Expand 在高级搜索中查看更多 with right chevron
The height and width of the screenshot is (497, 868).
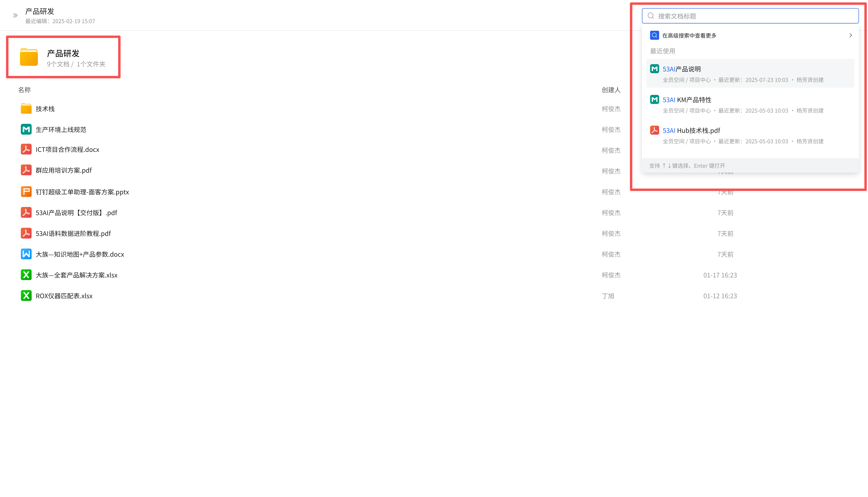[850, 35]
